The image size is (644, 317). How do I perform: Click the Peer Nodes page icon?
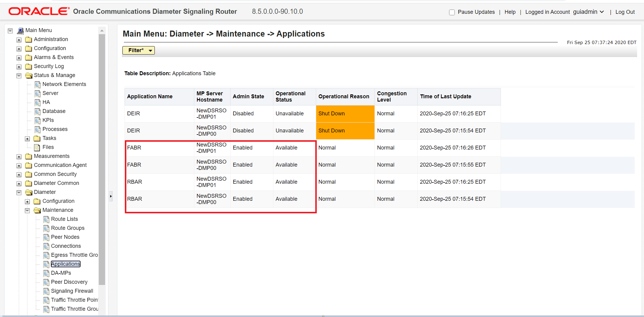click(x=46, y=237)
